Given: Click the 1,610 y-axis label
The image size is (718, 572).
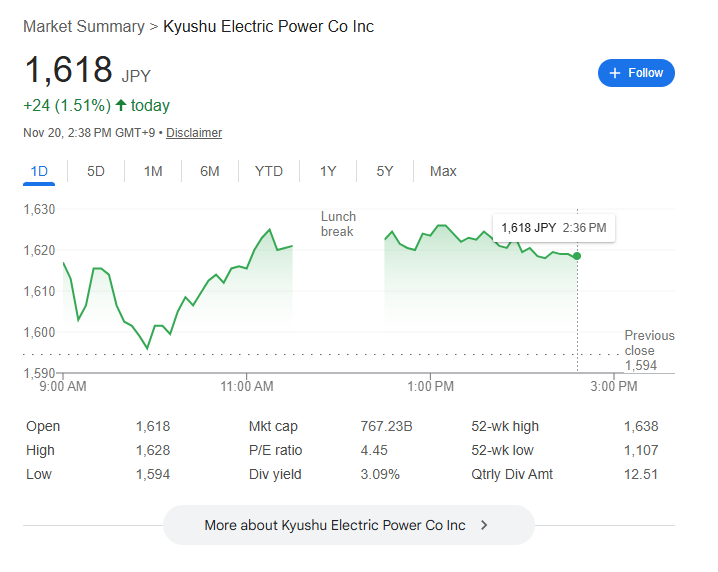Looking at the screenshot, I should click(x=39, y=291).
